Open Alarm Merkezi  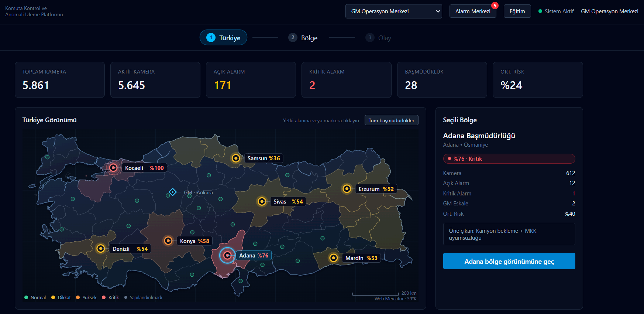[473, 11]
